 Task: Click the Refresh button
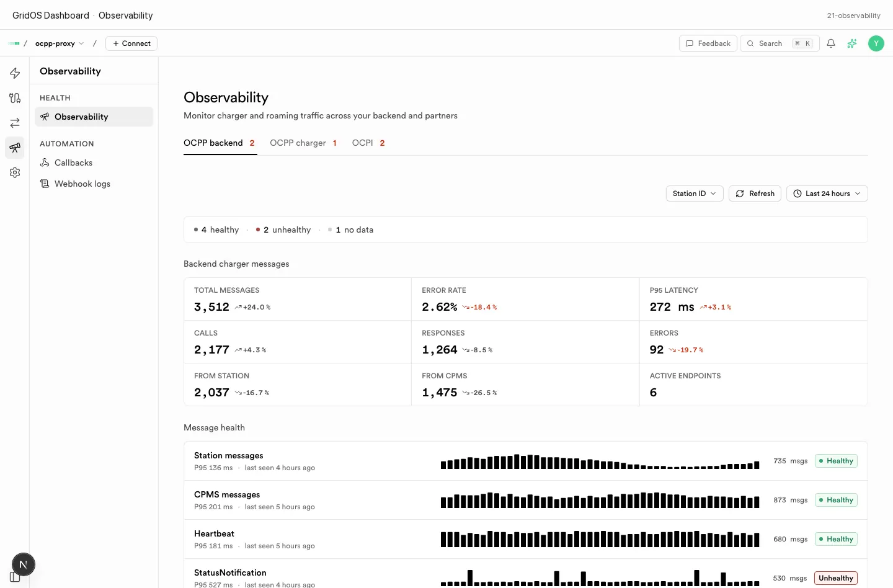(x=755, y=194)
